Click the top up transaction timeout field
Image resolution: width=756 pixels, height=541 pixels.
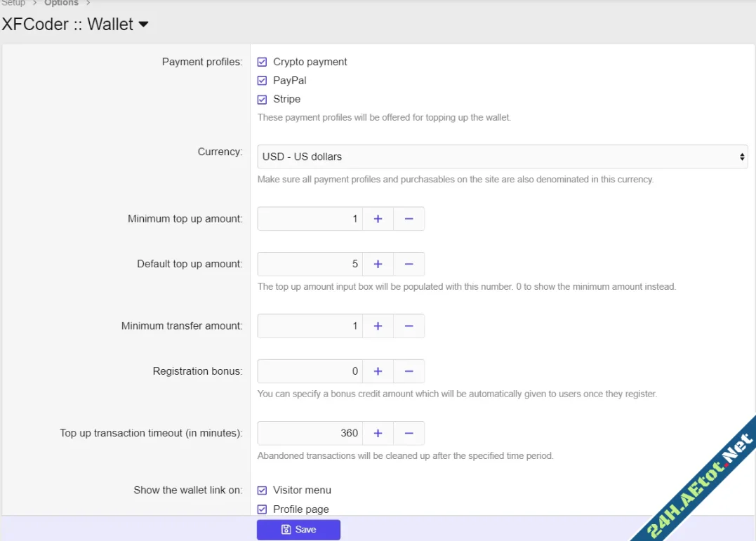[x=310, y=433]
